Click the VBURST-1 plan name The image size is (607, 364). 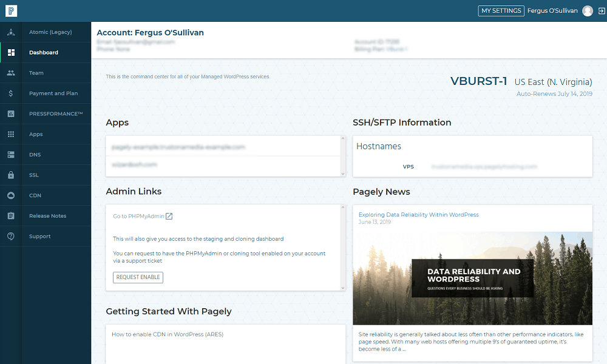[478, 81]
